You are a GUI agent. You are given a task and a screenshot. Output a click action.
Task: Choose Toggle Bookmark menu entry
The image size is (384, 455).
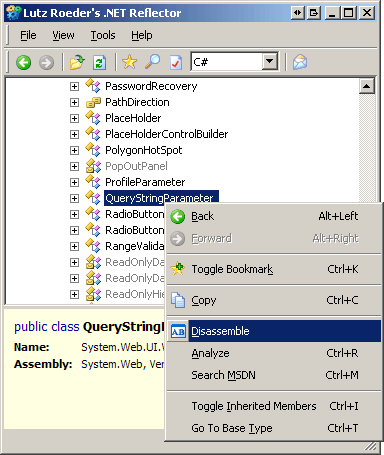click(x=274, y=269)
